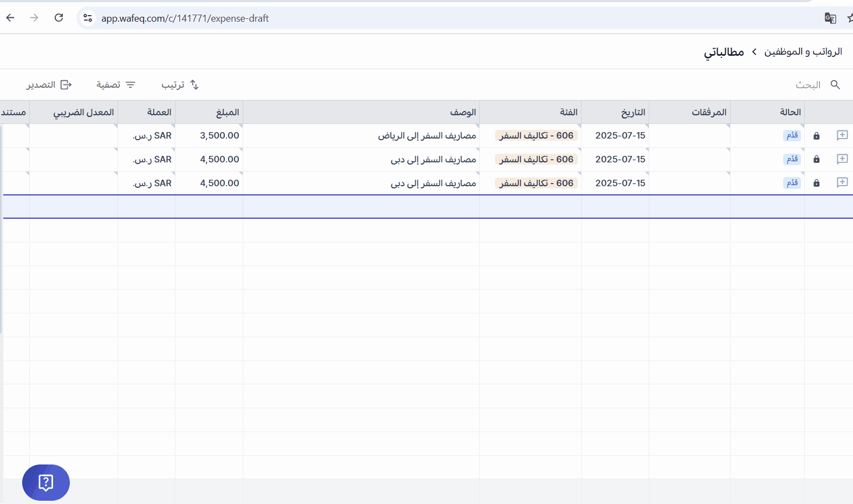Image resolution: width=853 pixels, height=504 pixels.
Task: Select the التاريخ column header
Action: point(615,112)
